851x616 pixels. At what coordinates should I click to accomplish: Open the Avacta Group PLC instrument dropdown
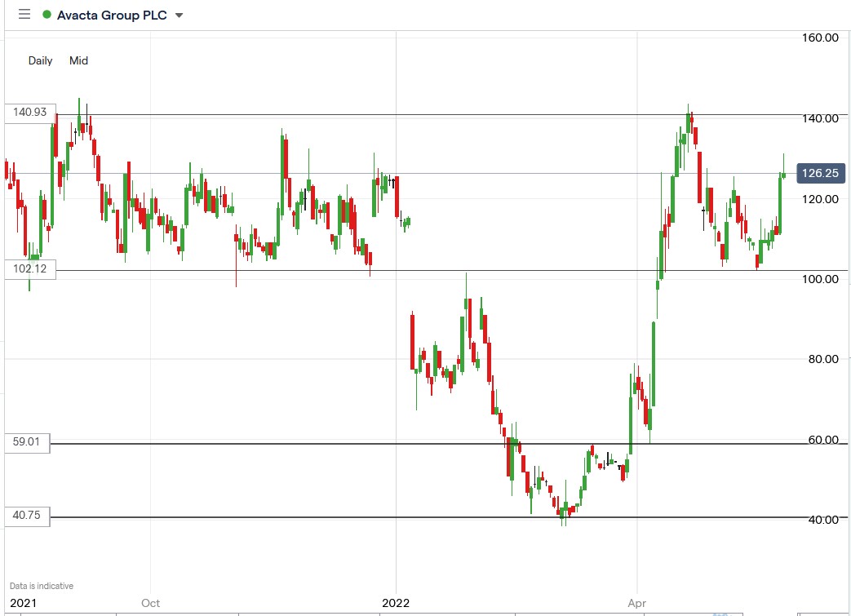click(178, 15)
